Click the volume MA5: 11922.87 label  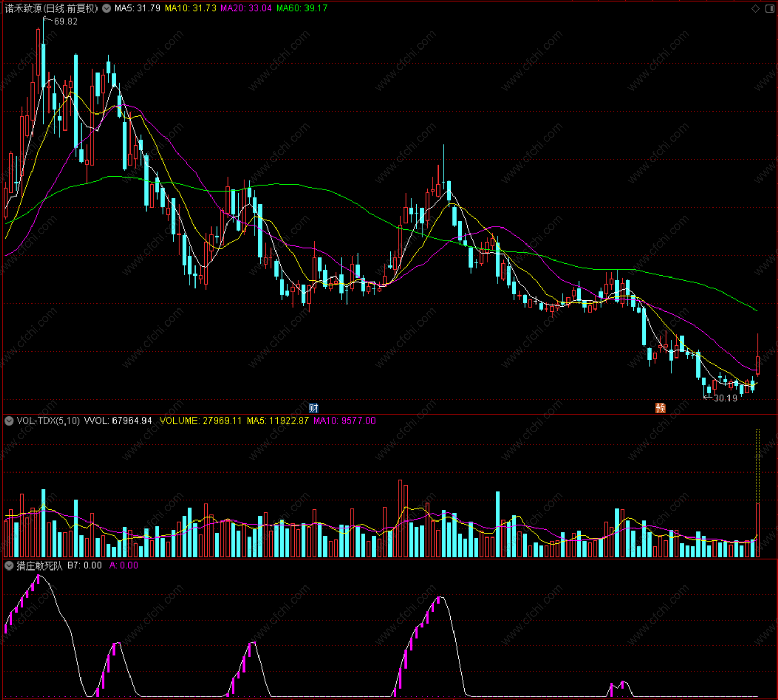[278, 421]
